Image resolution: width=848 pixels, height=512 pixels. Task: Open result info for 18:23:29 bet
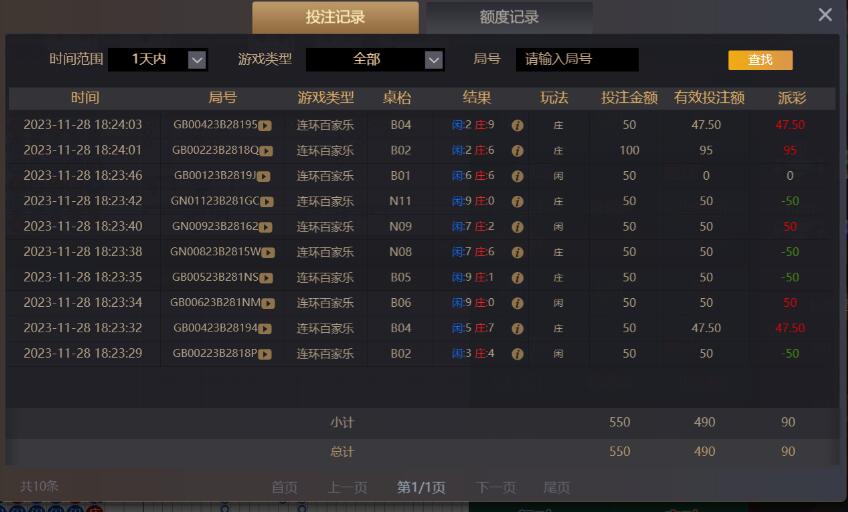[518, 354]
